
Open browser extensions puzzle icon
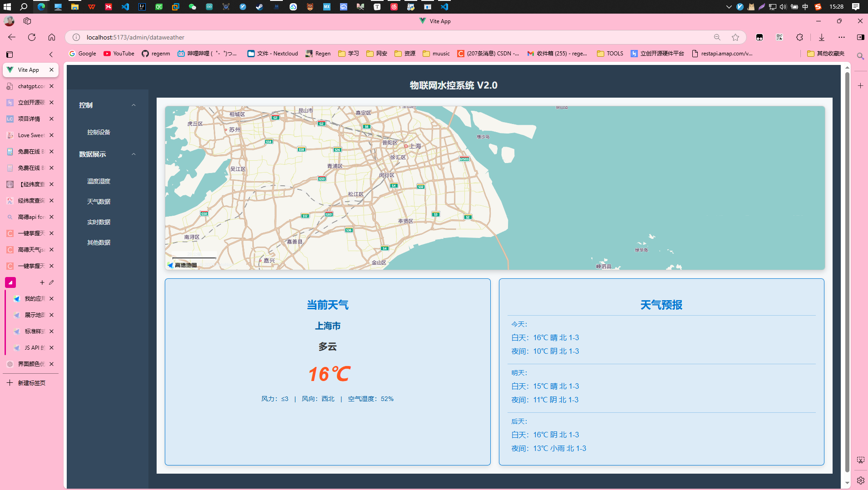coord(799,37)
